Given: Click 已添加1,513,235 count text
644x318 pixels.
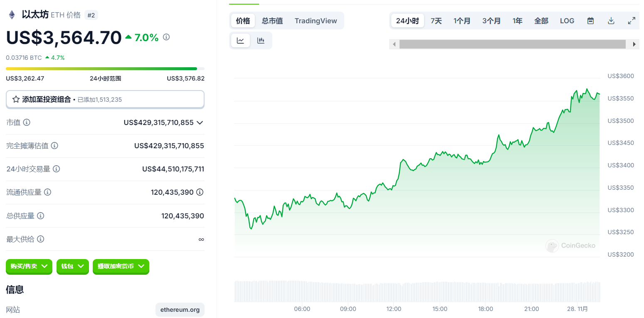Looking at the screenshot, I should coord(100,100).
